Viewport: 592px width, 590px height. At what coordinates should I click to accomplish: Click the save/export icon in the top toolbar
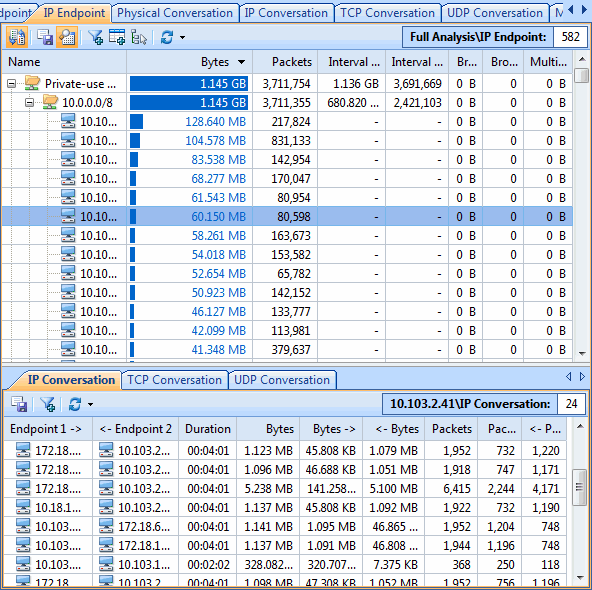tap(45, 37)
